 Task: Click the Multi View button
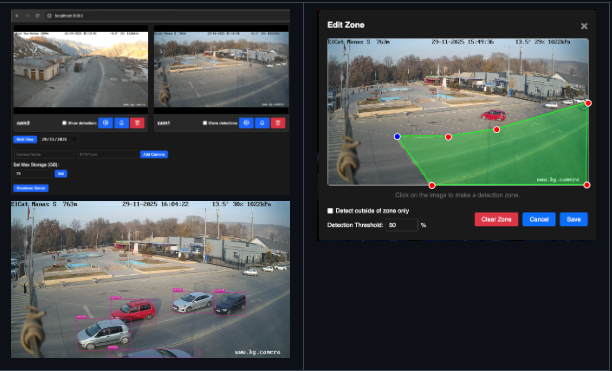(25, 139)
